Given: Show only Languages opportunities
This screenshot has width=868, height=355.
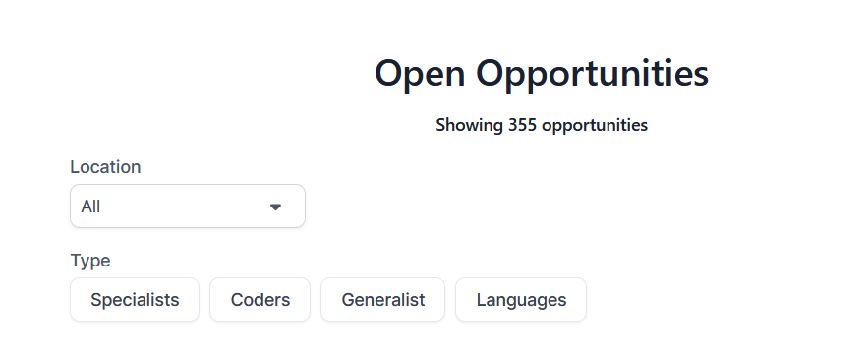Looking at the screenshot, I should click(521, 300).
